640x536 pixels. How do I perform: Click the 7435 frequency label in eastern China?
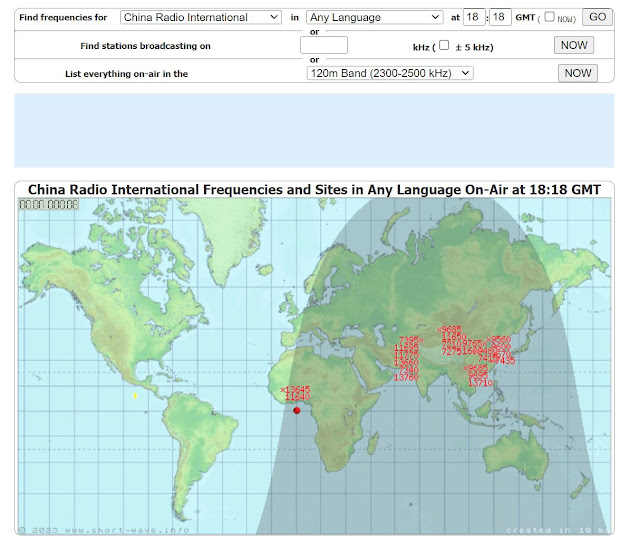tap(505, 361)
